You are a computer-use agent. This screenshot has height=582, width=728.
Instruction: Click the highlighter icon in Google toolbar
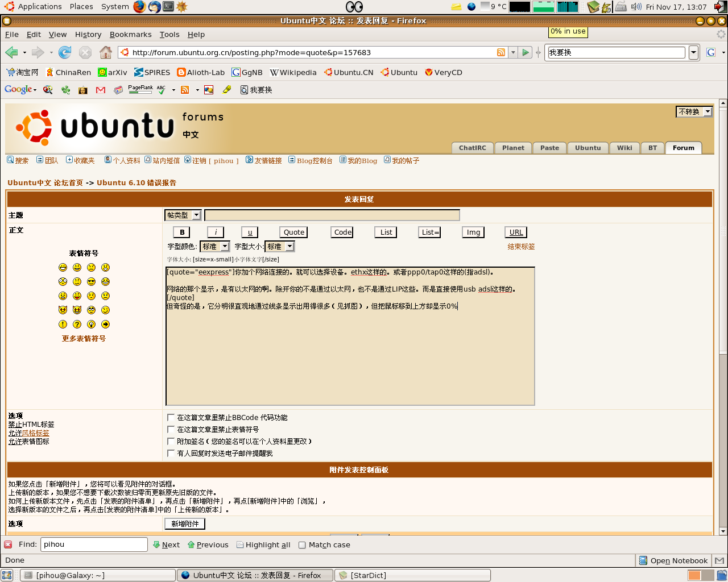click(x=227, y=90)
